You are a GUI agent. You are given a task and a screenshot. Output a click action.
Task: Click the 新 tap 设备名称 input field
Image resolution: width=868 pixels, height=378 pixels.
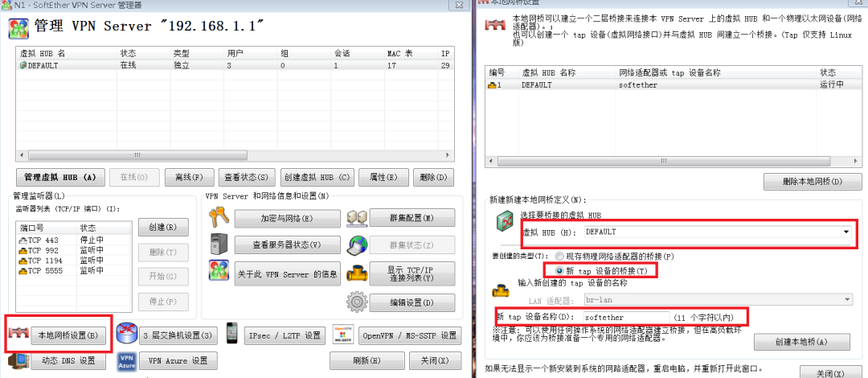click(x=625, y=318)
